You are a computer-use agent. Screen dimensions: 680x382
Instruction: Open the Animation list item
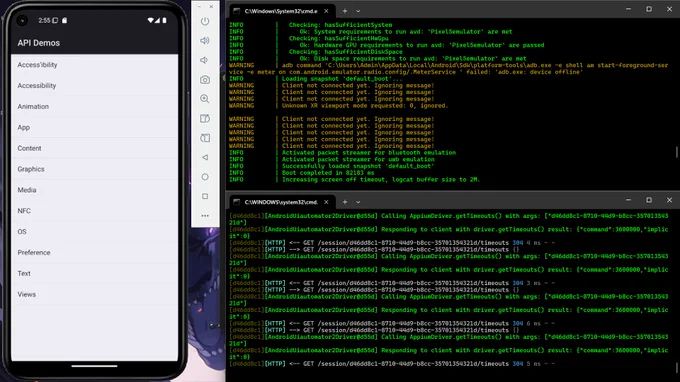[x=95, y=106]
